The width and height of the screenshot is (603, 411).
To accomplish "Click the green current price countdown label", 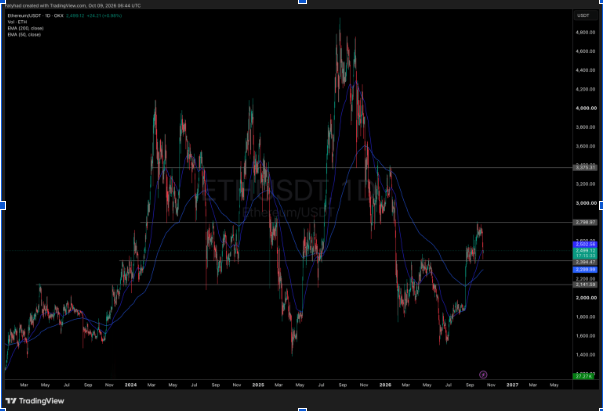I will point(585,253).
